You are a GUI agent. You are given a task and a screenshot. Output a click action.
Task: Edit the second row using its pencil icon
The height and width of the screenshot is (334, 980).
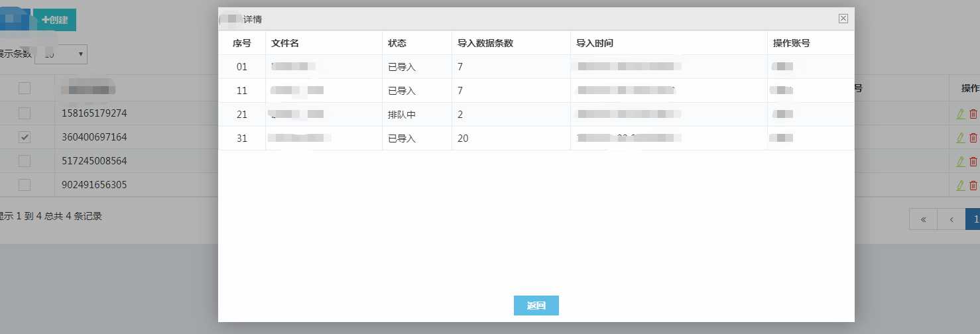[960, 138]
